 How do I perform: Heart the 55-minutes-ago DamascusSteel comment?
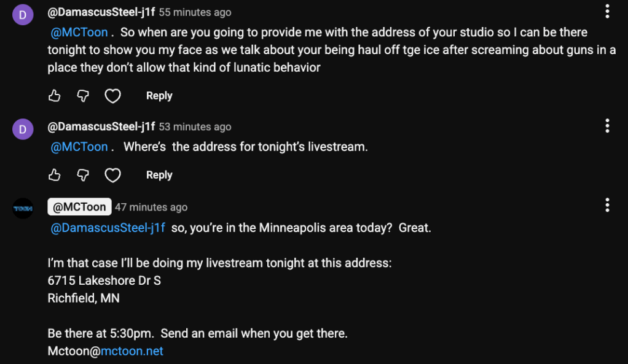[112, 96]
